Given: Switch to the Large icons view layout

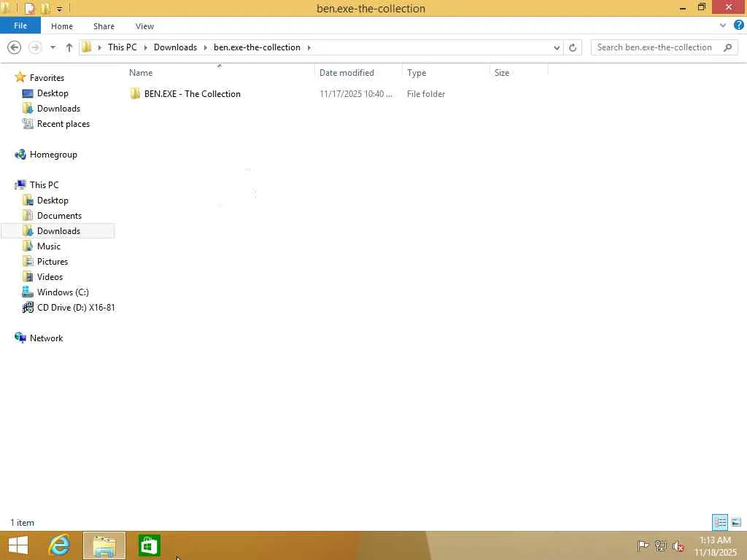Looking at the screenshot, I should pos(736,522).
